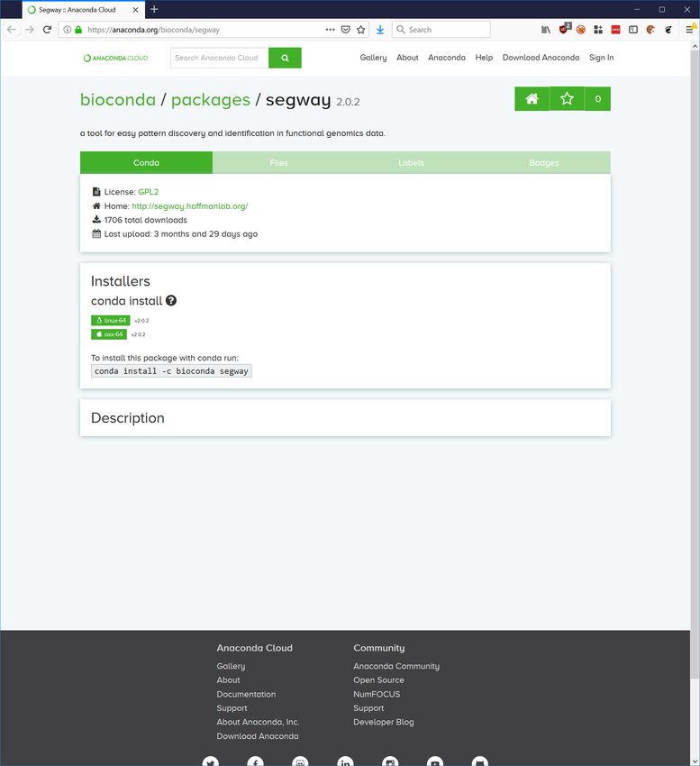Switch to the Badges tab
The image size is (700, 766).
tap(543, 163)
